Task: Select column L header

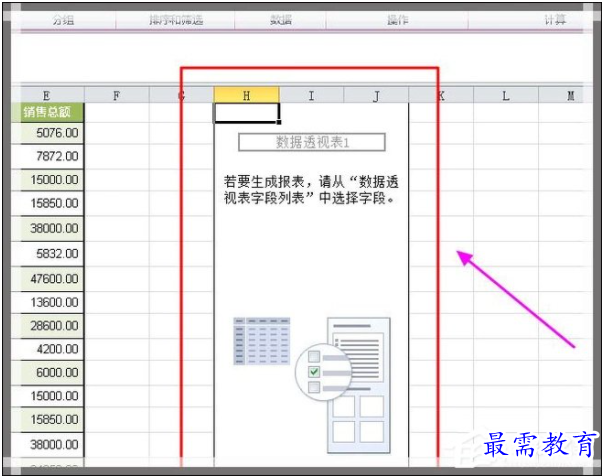Action: click(506, 95)
